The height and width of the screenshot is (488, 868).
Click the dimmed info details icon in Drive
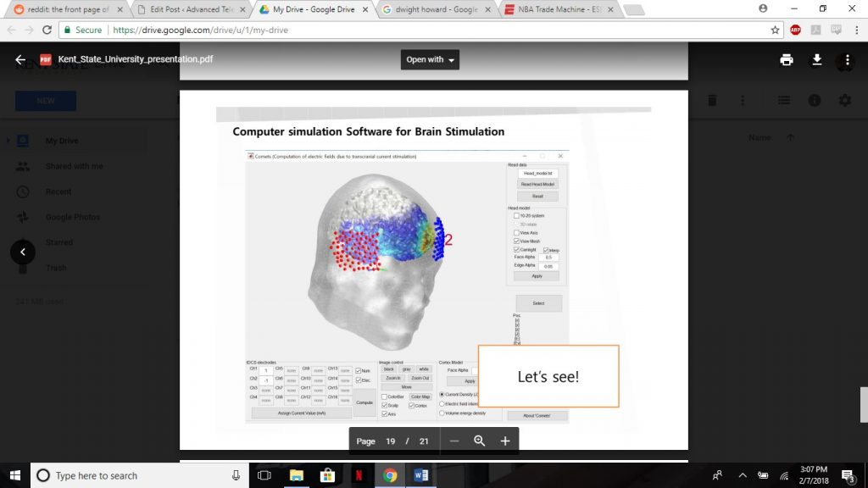[815, 101]
